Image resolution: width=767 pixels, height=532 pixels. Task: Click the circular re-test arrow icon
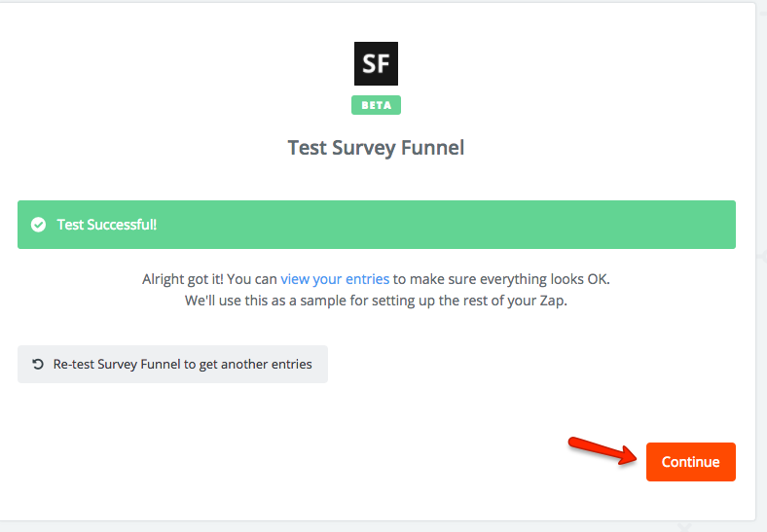(38, 365)
